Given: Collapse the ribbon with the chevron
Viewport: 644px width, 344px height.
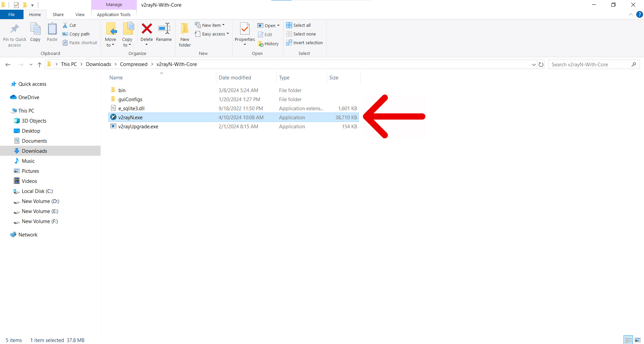Looking at the screenshot, I should [x=631, y=14].
